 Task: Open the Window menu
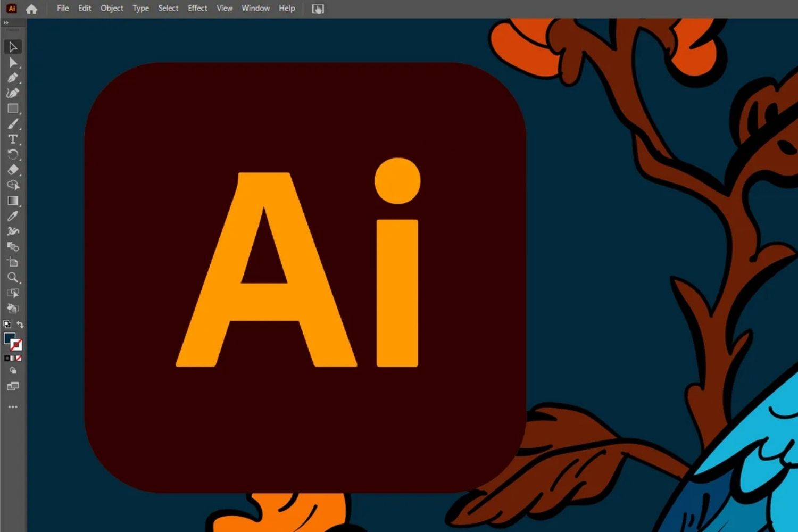pyautogui.click(x=255, y=8)
